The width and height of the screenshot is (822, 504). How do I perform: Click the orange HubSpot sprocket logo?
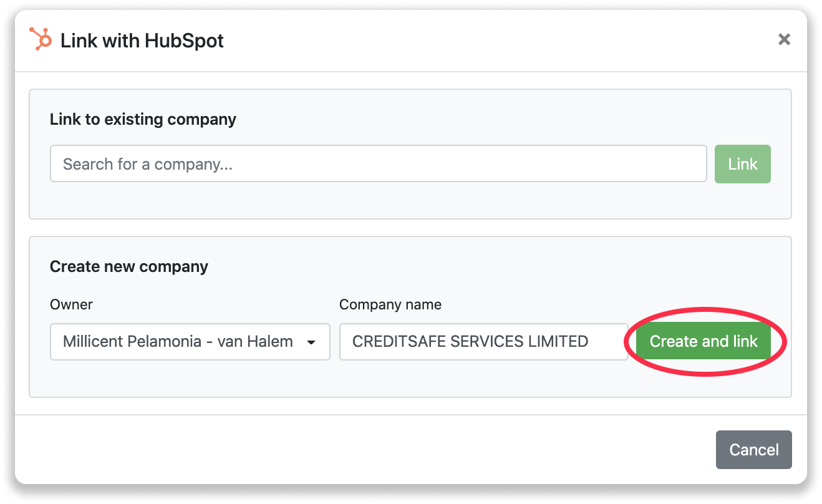(x=41, y=39)
